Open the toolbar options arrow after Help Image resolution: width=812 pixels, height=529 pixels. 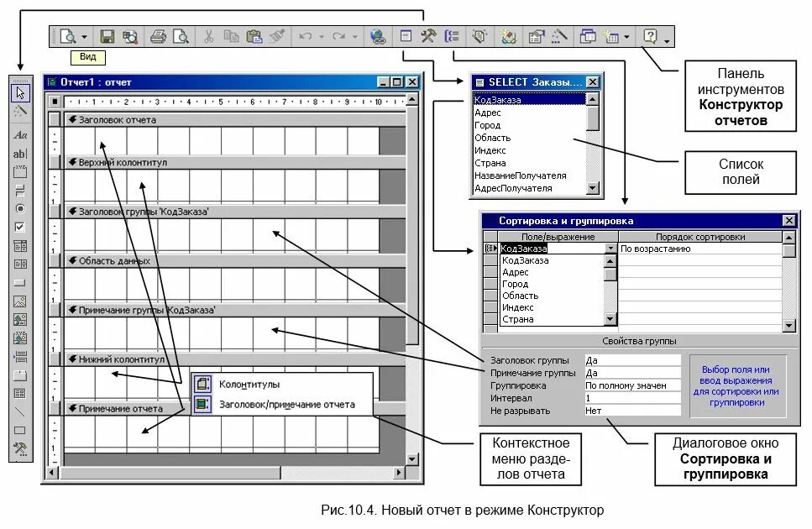667,41
